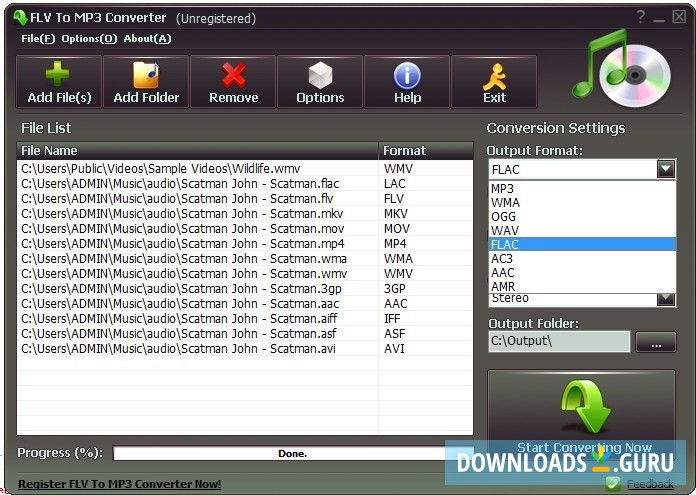Open the Stereo channel dropdown arrow
696x495 pixels.
click(665, 299)
